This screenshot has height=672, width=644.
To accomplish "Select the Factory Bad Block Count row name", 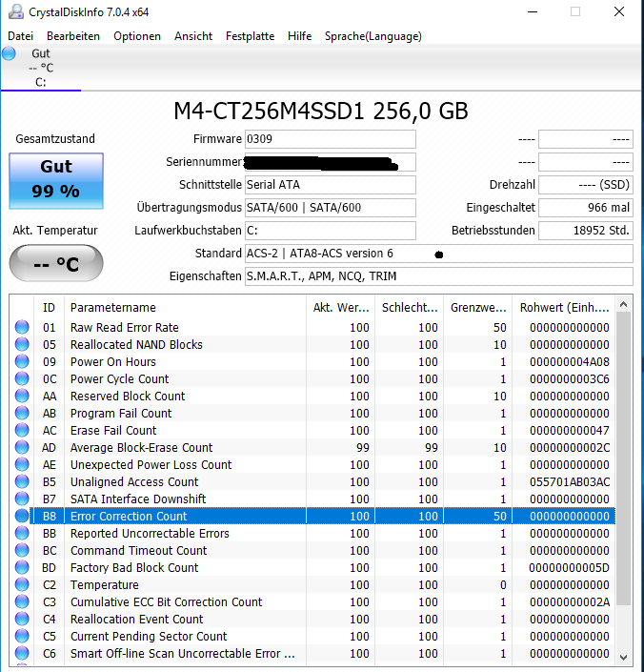I will (134, 567).
